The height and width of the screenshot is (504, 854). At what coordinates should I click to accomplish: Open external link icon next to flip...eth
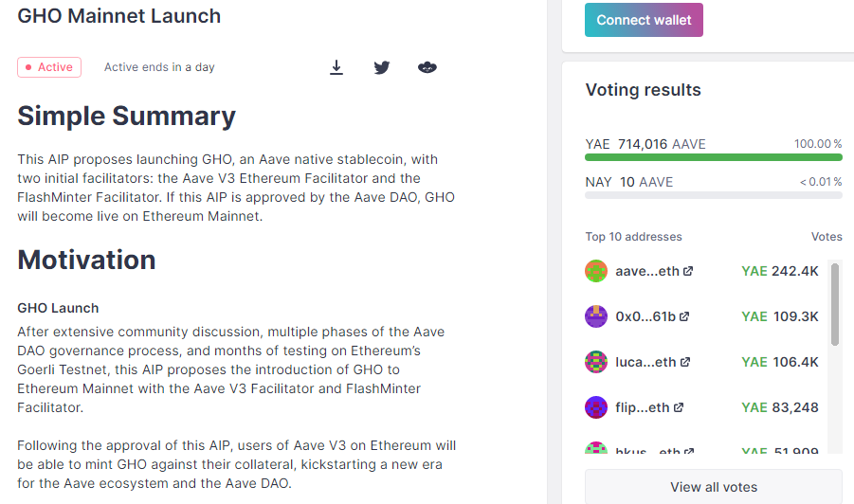[x=679, y=407]
